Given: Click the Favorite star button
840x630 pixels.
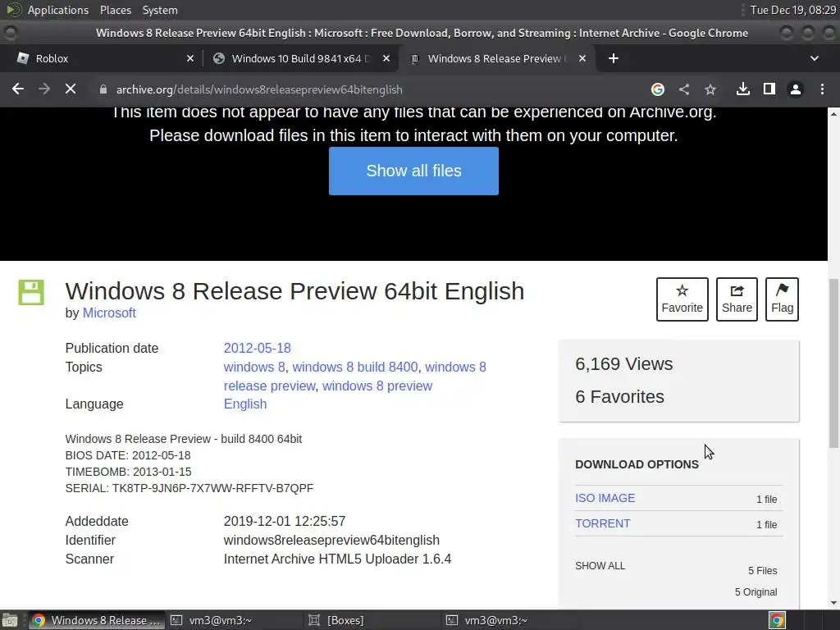Looking at the screenshot, I should 682,299.
